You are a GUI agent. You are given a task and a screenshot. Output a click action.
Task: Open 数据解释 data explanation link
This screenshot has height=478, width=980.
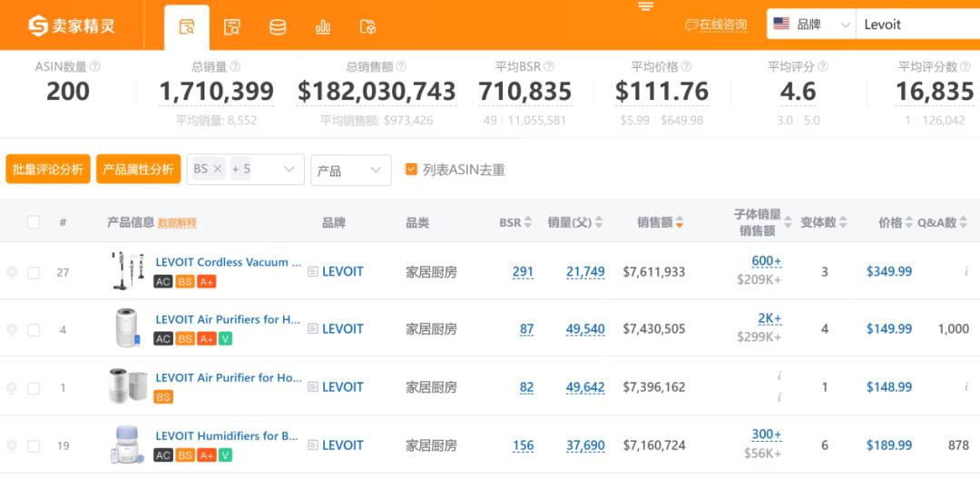[178, 223]
